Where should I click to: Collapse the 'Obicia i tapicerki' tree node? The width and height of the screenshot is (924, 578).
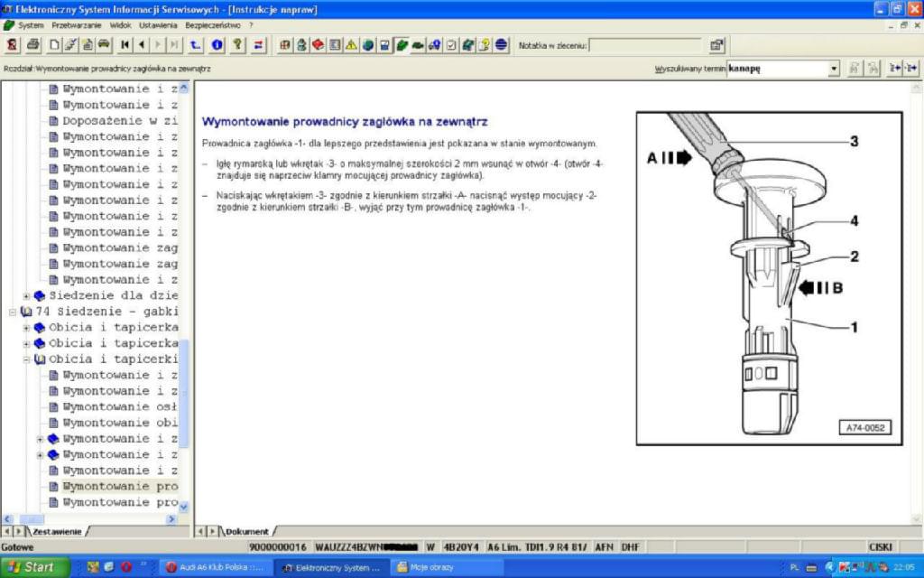click(x=26, y=359)
